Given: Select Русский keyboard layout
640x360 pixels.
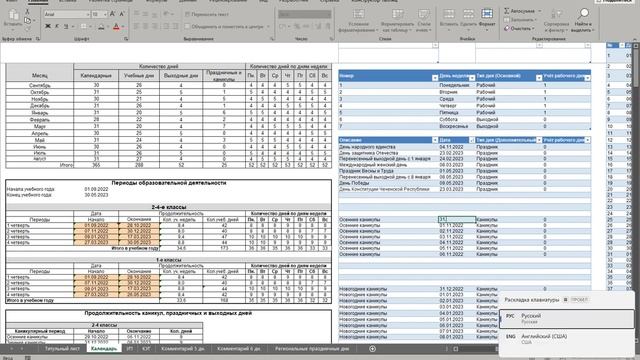Looking at the screenshot, I should tap(567, 318).
